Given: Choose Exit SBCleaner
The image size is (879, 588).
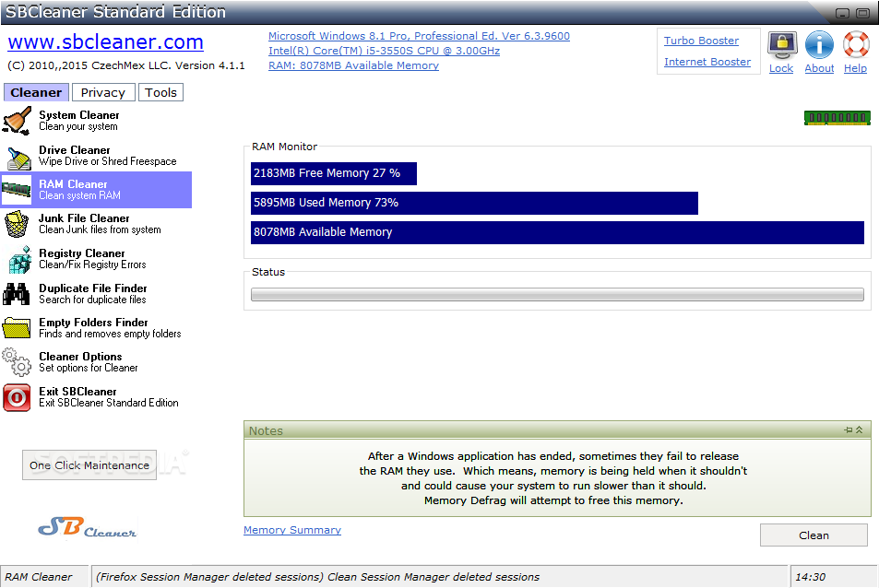Looking at the screenshot, I should (97, 397).
